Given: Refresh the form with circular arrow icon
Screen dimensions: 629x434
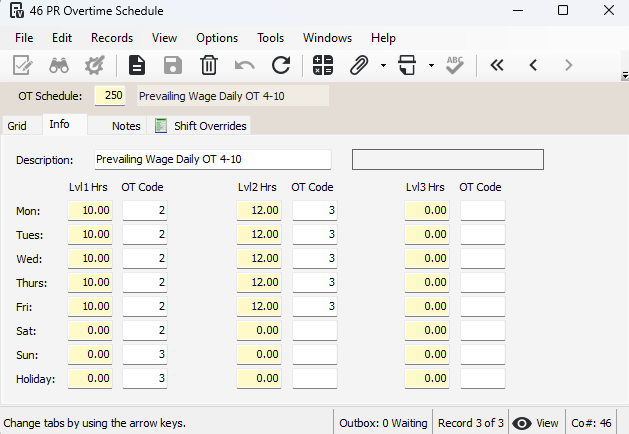Looking at the screenshot, I should point(281,65).
